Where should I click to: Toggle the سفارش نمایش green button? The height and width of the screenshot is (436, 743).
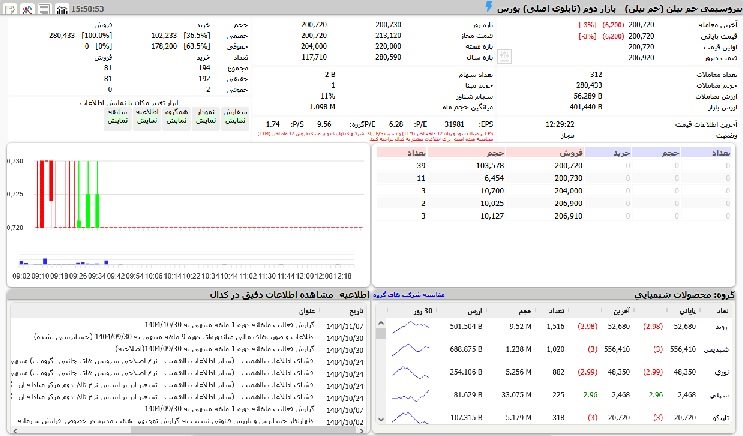tap(236, 118)
